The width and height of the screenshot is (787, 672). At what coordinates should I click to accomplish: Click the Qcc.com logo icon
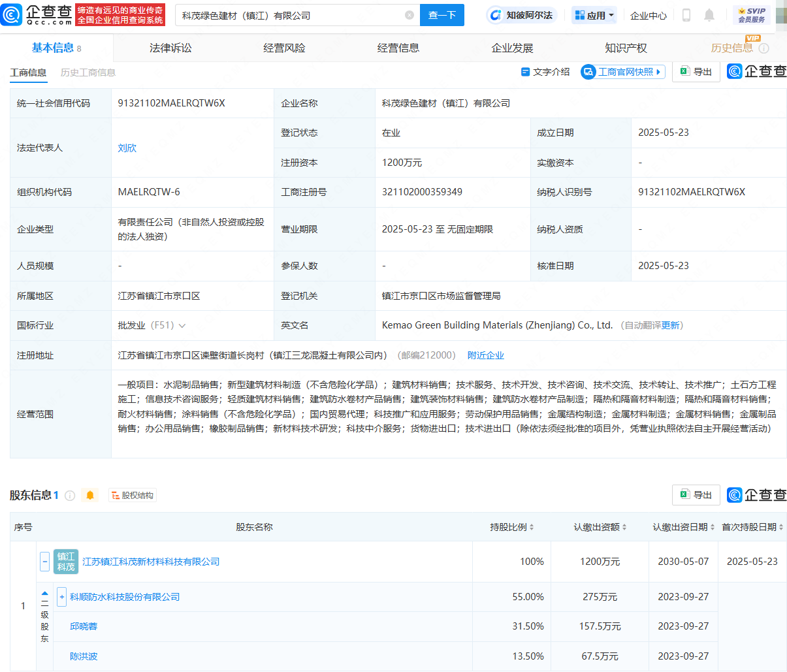pos(12,14)
